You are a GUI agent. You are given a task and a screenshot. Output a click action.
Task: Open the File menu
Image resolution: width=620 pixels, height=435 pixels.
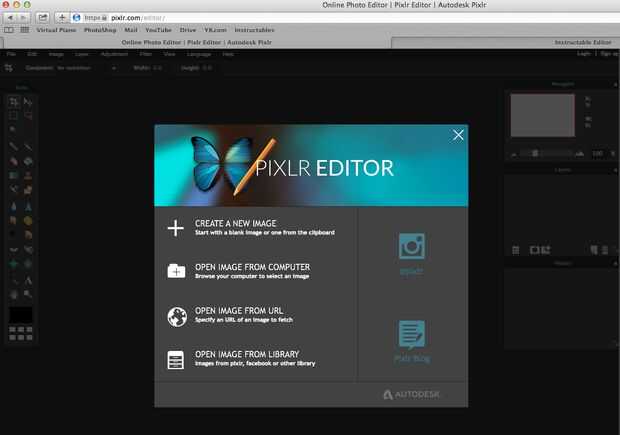(x=11, y=54)
